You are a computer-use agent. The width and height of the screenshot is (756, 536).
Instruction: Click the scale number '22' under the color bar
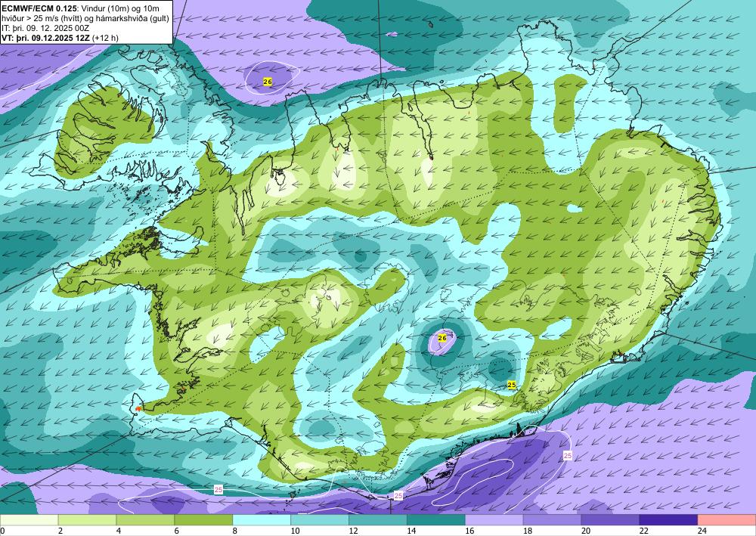(x=643, y=531)
